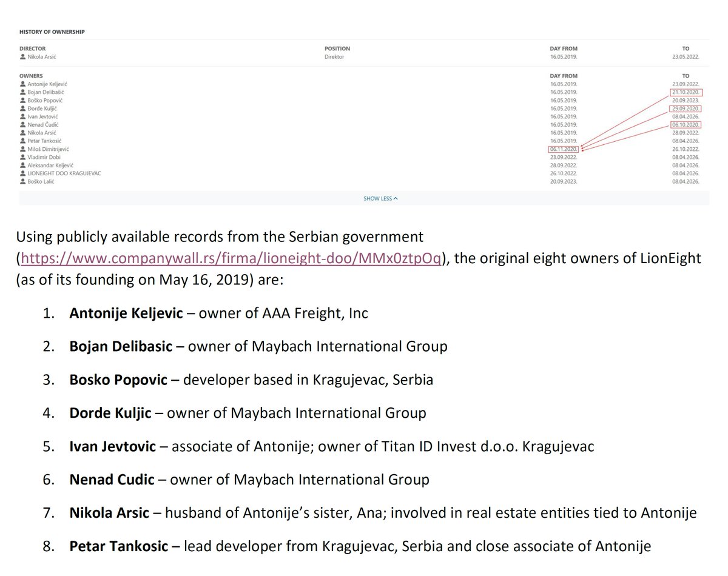The width and height of the screenshot is (728, 576).
Task: Click bold name Bosko Popovic in numbered list
Action: (117, 380)
